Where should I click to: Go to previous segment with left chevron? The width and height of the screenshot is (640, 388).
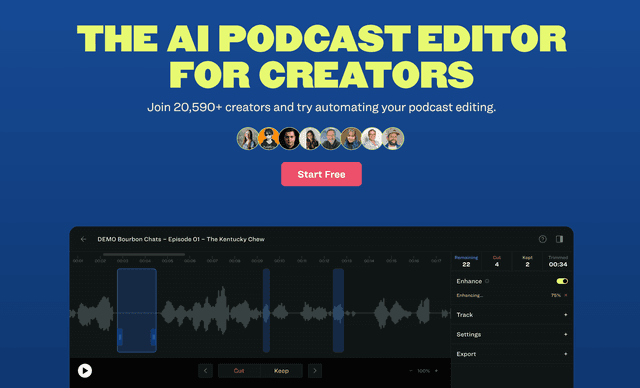click(205, 371)
